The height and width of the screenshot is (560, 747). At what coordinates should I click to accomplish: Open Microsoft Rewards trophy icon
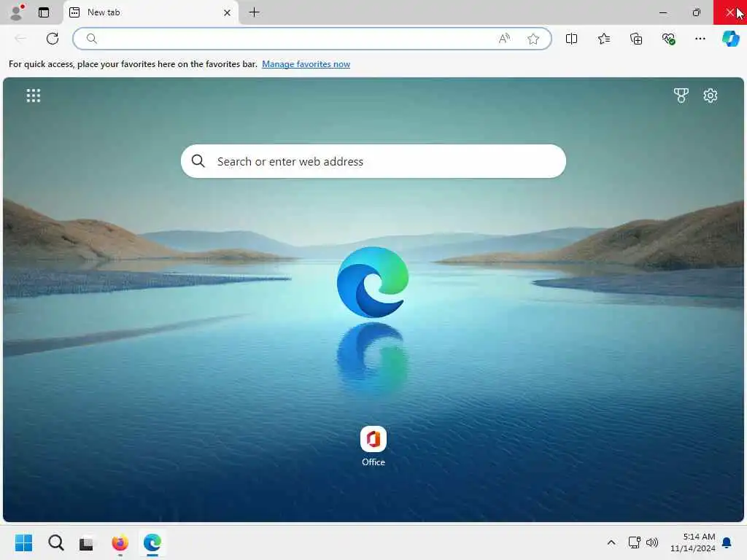pos(681,96)
